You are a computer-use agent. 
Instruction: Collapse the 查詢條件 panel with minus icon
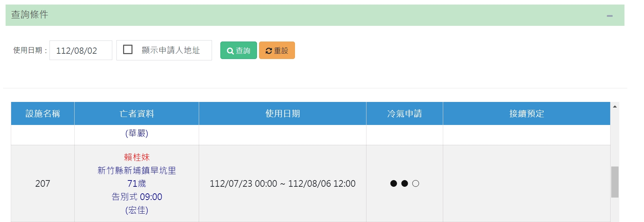point(609,16)
